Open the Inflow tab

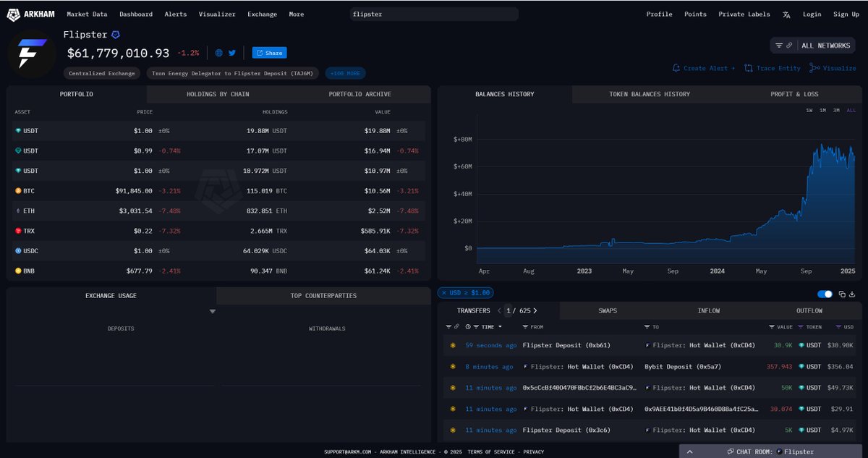tap(709, 310)
